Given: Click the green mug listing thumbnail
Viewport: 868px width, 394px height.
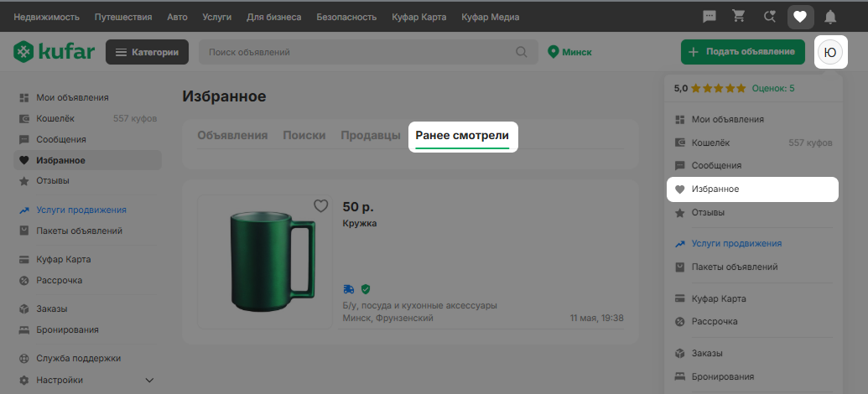Looking at the screenshot, I should pos(265,262).
